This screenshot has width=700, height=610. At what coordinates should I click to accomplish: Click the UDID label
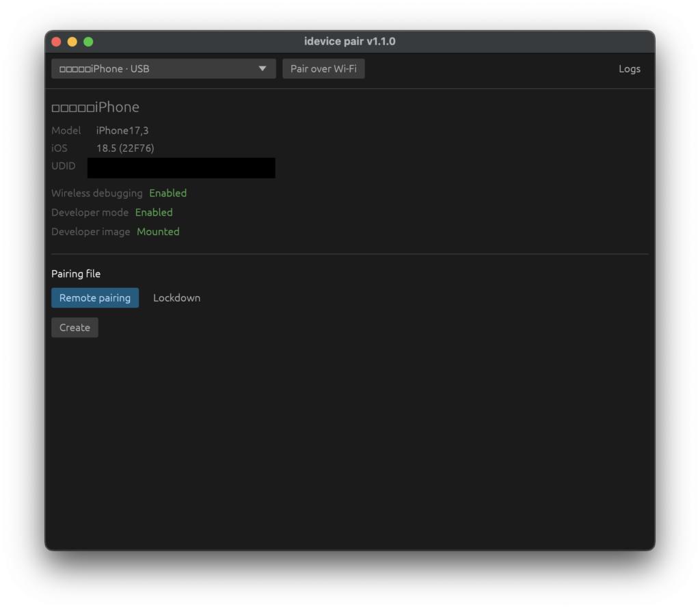click(x=64, y=166)
